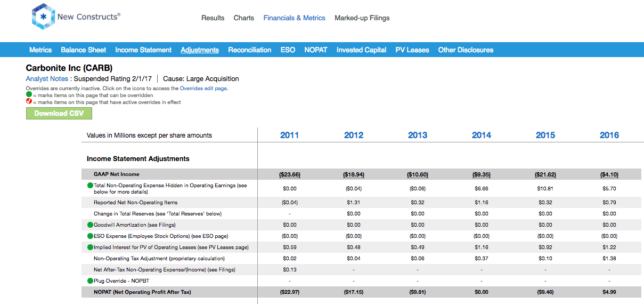Click GAAP Net Income 2012 value ($18.94)

[x=354, y=174]
